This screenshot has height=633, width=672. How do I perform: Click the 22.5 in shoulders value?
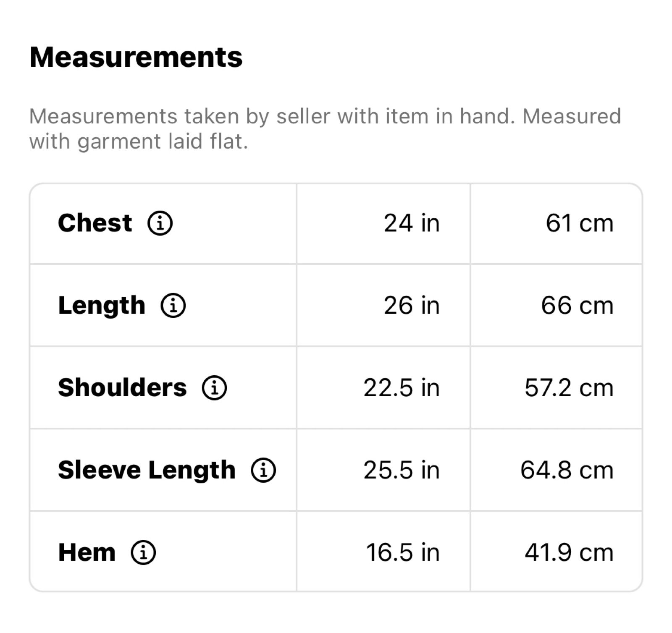(402, 387)
